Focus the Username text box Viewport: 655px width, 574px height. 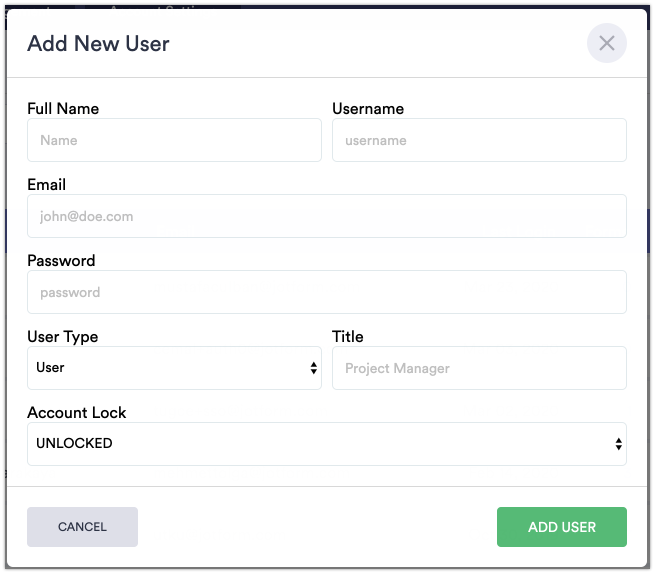(x=479, y=140)
